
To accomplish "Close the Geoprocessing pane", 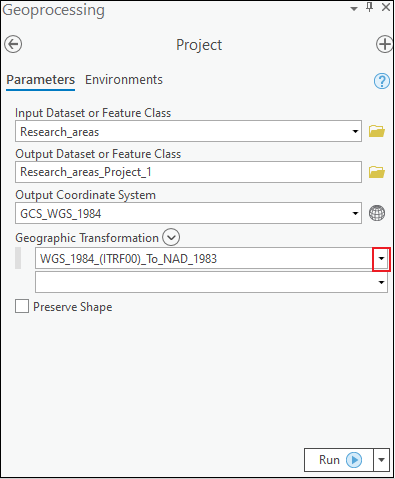I will 386,7.
